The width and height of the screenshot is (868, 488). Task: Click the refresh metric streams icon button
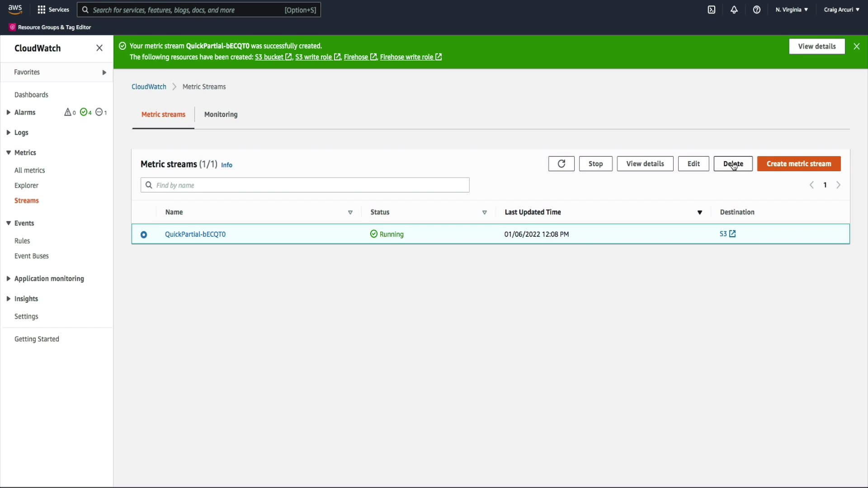point(561,164)
